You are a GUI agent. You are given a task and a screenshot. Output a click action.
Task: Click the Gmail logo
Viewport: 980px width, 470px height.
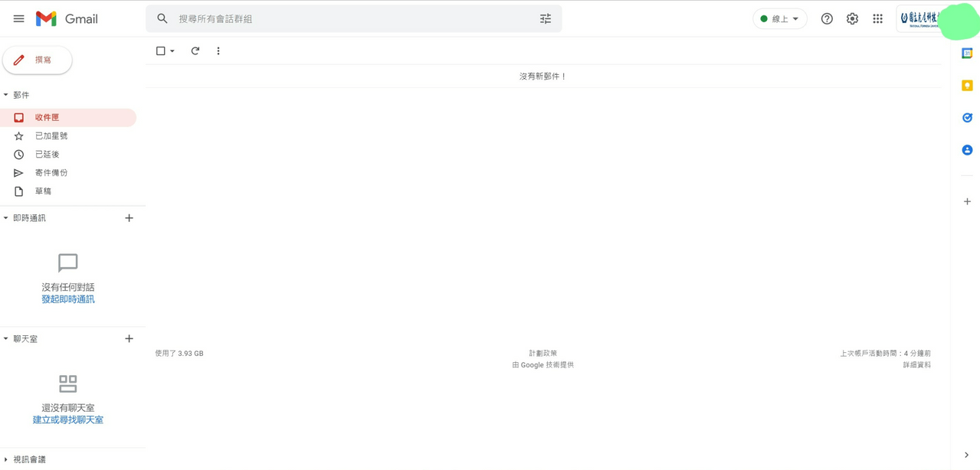[x=67, y=18]
